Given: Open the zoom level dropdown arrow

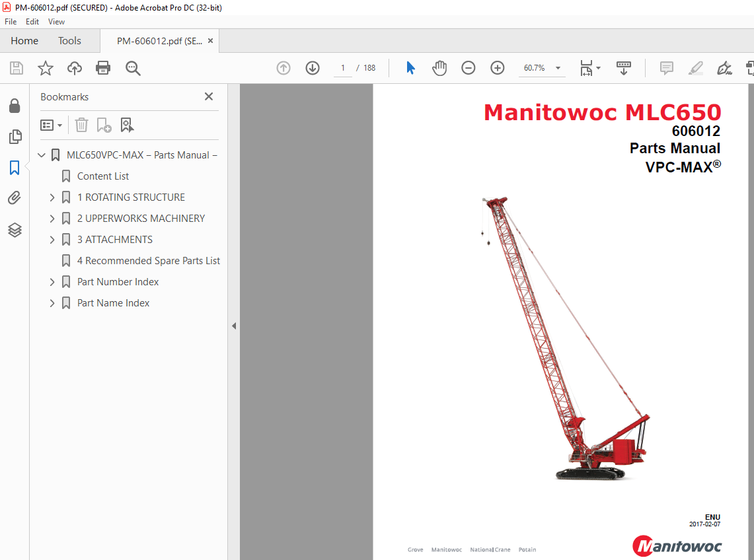Looking at the screenshot, I should click(x=558, y=68).
